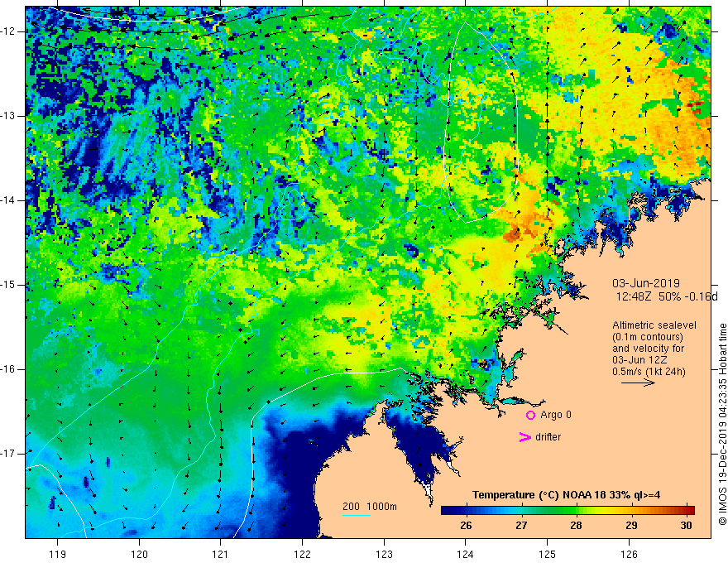Click the colorbar tick label '30'

click(686, 526)
